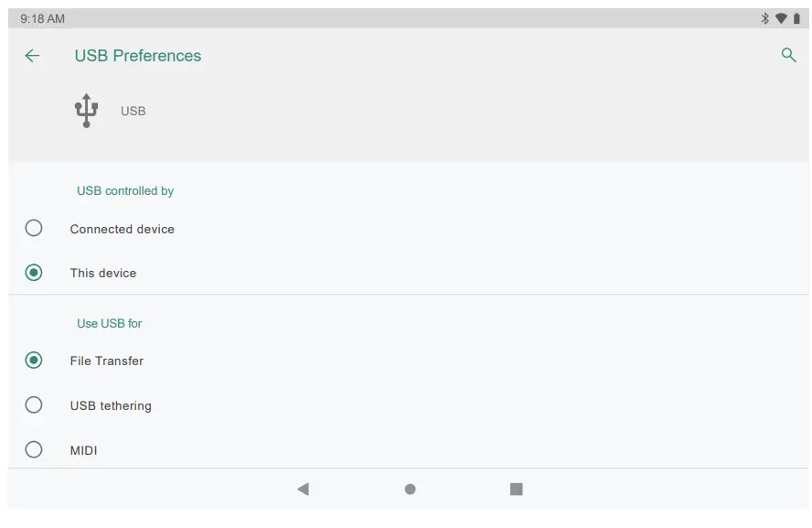Viewport: 812px width, 528px height.
Task: Choose the File Transfer radio button
Action: pyautogui.click(x=34, y=361)
